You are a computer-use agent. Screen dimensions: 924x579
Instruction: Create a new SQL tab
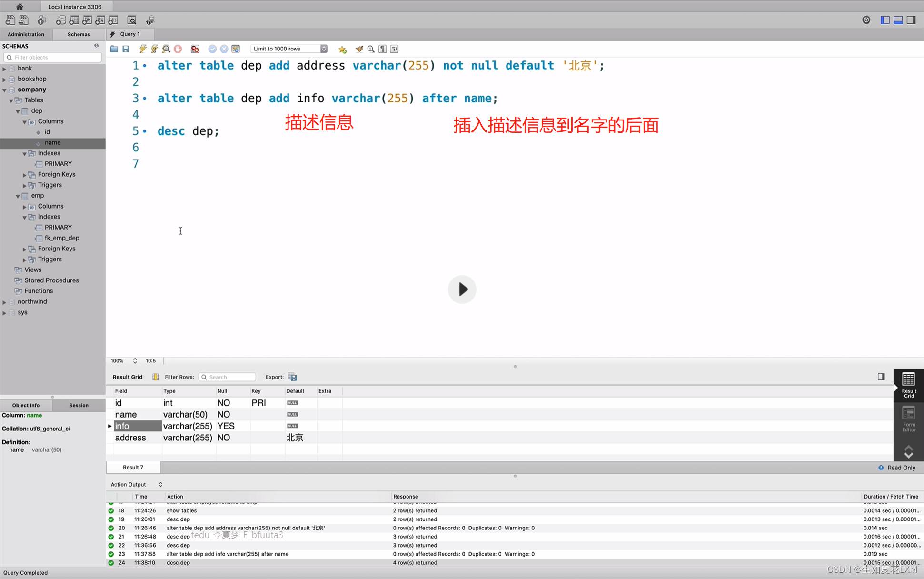[x=10, y=20]
